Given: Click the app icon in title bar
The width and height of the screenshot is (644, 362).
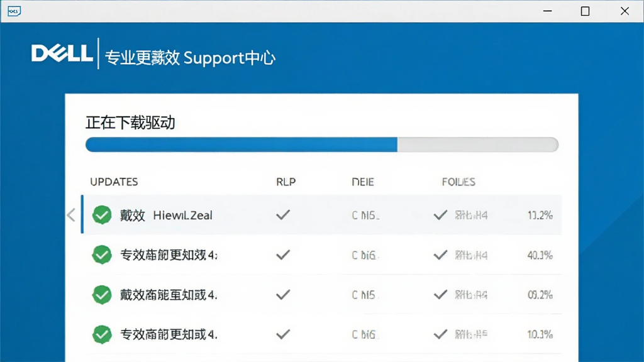Looking at the screenshot, I should point(14,11).
